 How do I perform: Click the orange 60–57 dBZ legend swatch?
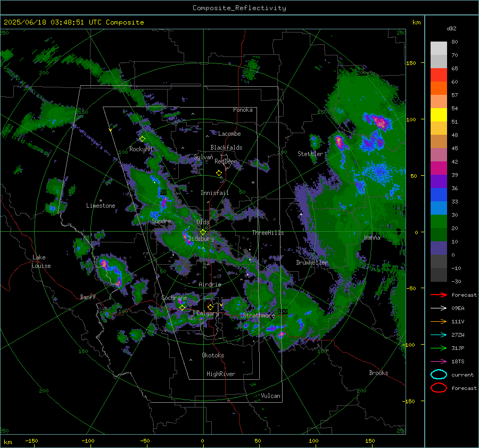(x=439, y=88)
